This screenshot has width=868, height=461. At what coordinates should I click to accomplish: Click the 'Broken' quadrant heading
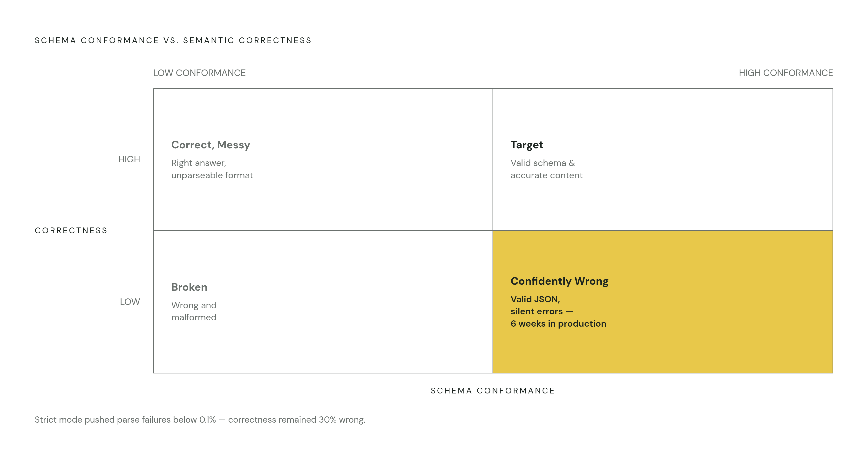[189, 287]
